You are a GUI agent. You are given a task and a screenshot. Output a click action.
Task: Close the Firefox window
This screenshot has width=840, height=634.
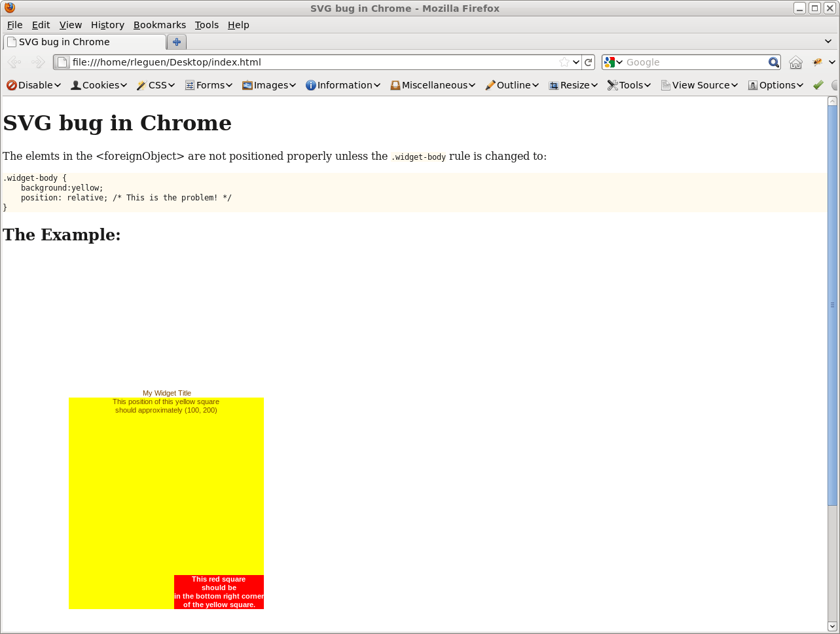coord(830,8)
